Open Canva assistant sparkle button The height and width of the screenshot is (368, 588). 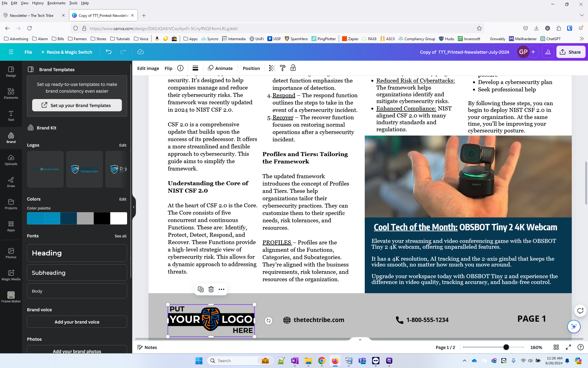click(x=574, y=326)
